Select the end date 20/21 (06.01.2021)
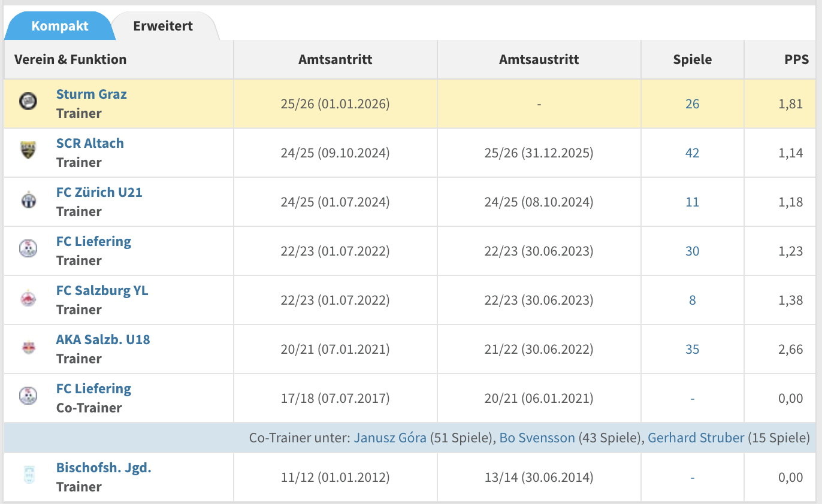 coord(539,399)
